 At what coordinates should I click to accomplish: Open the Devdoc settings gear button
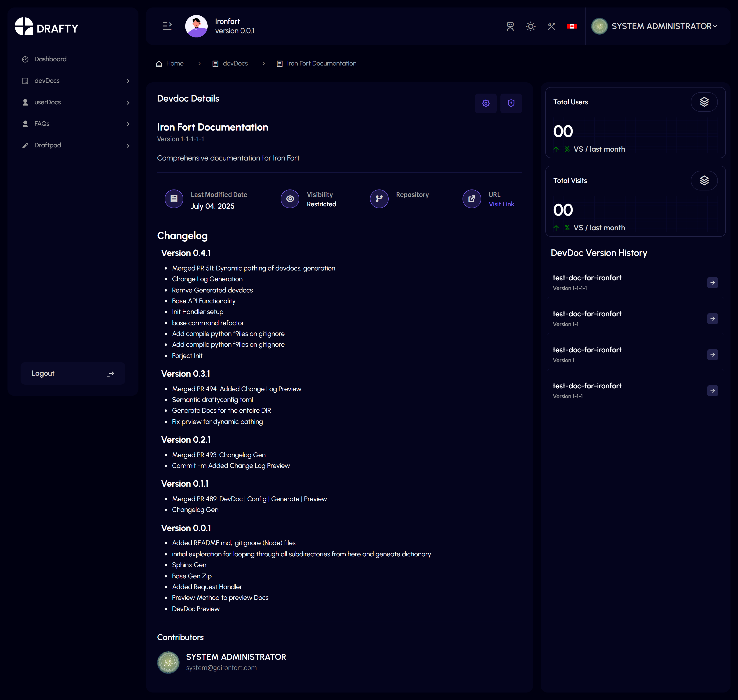(x=485, y=103)
